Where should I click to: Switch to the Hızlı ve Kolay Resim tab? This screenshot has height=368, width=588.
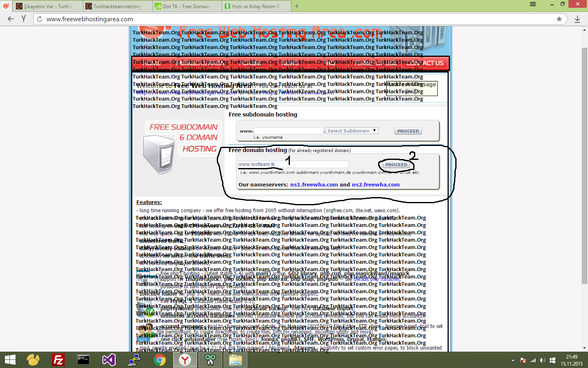256,6
